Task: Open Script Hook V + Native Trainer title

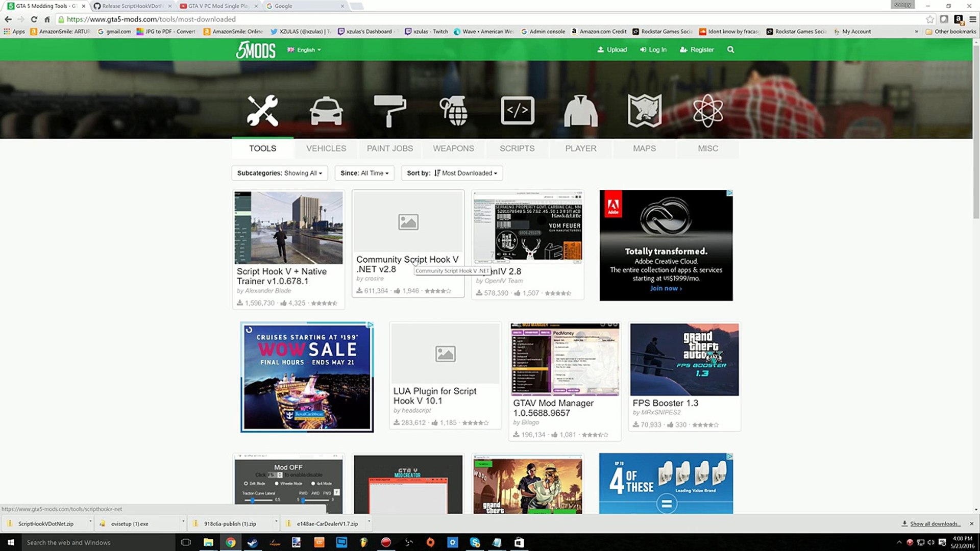Action: tap(281, 276)
